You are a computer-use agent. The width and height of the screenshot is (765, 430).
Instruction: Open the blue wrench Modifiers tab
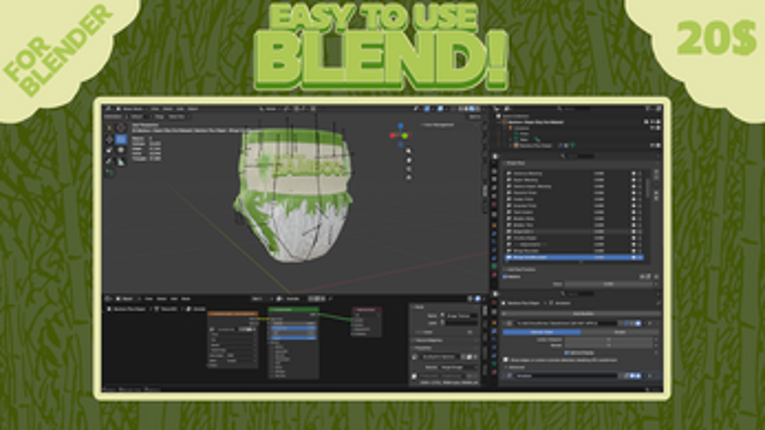(x=494, y=233)
